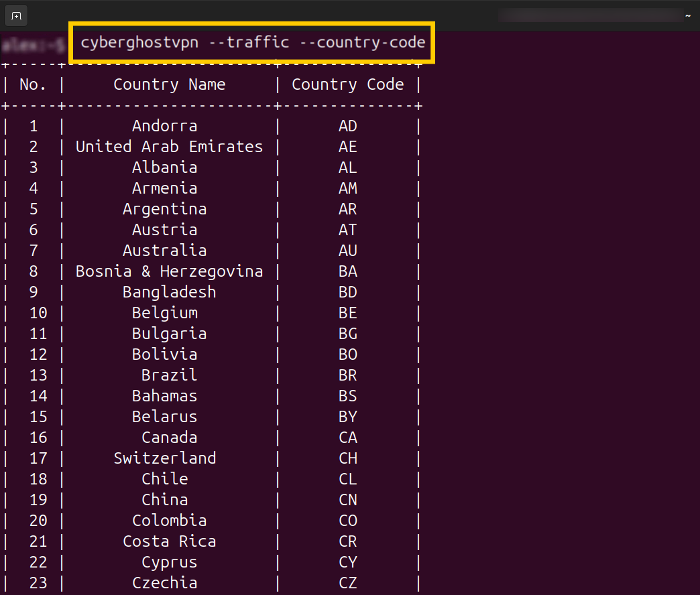Select 'Belarus' in the country list
The image size is (700, 595).
pos(165,417)
